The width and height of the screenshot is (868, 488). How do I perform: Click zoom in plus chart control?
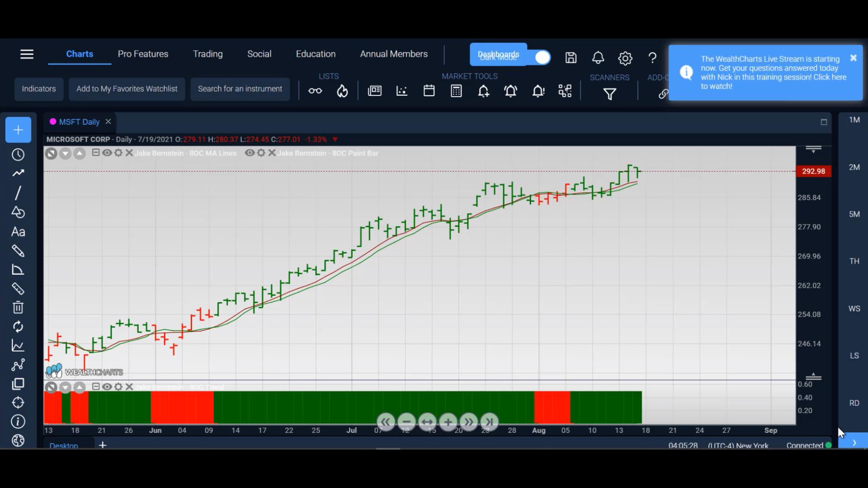pyautogui.click(x=448, y=422)
